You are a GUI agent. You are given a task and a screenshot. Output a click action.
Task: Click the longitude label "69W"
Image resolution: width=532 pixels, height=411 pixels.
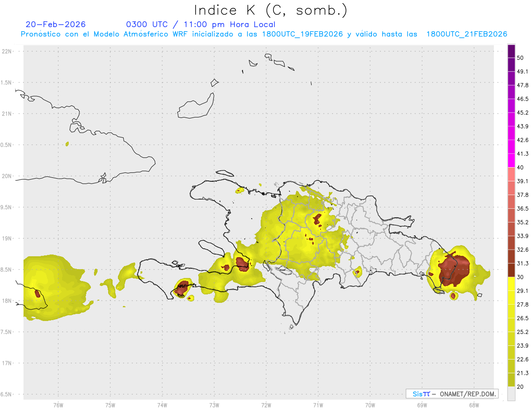[x=422, y=405]
